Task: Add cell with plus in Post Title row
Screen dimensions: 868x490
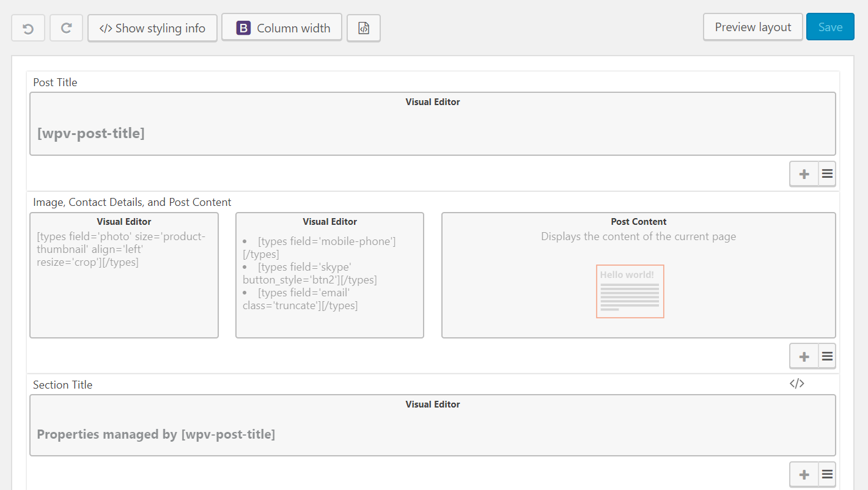Action: tap(804, 174)
